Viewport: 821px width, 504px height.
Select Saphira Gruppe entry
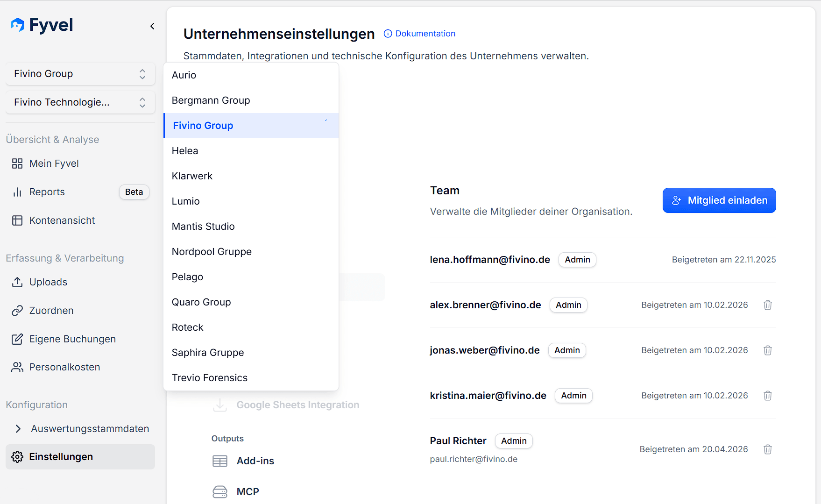pyautogui.click(x=251, y=353)
